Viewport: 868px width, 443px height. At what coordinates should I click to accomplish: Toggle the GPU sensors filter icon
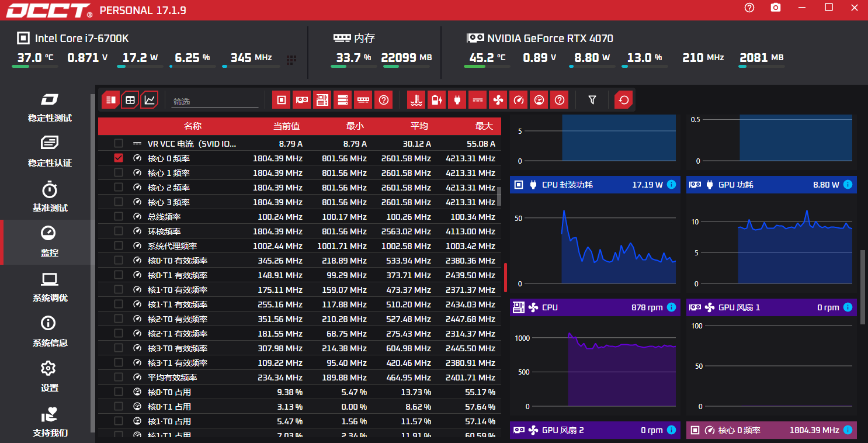coord(301,100)
